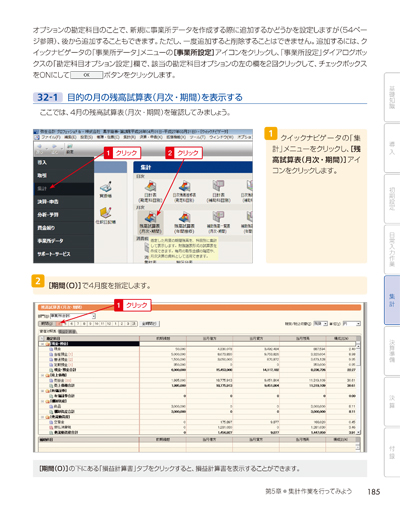The image size is (400, 510).
Task: Select 分析・予測 in the navigator sidebar
Action: 63,215
